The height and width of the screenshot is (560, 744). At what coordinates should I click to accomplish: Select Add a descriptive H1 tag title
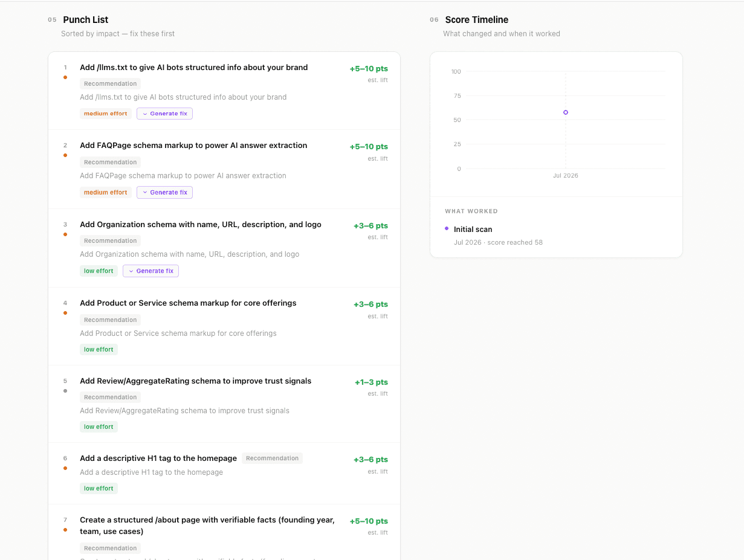coord(158,459)
